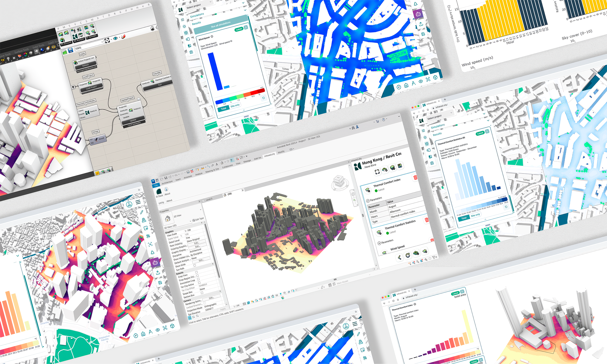607x364 pixels.
Task: Open the IR Dock icon in Revit ribbon
Action: [159, 192]
